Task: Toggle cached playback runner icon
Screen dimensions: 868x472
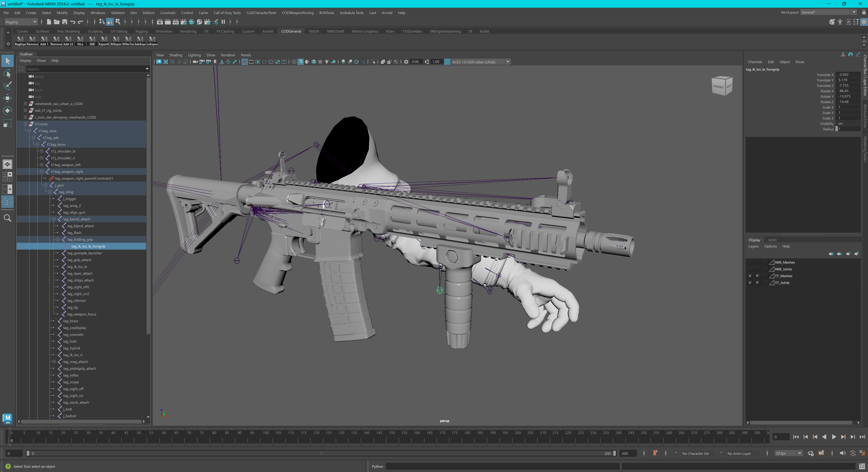Action: 862,453
